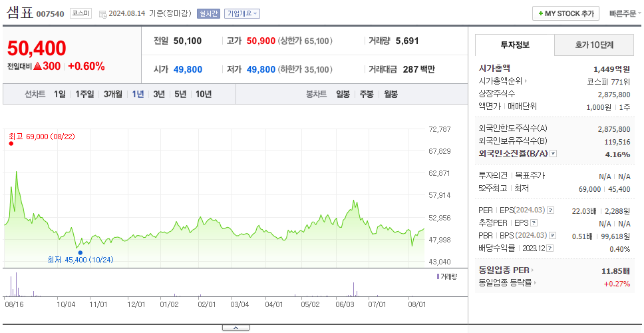This screenshot has height=333, width=644.
Task: Switch to the 호가10단계 tab
Action: pyautogui.click(x=594, y=45)
